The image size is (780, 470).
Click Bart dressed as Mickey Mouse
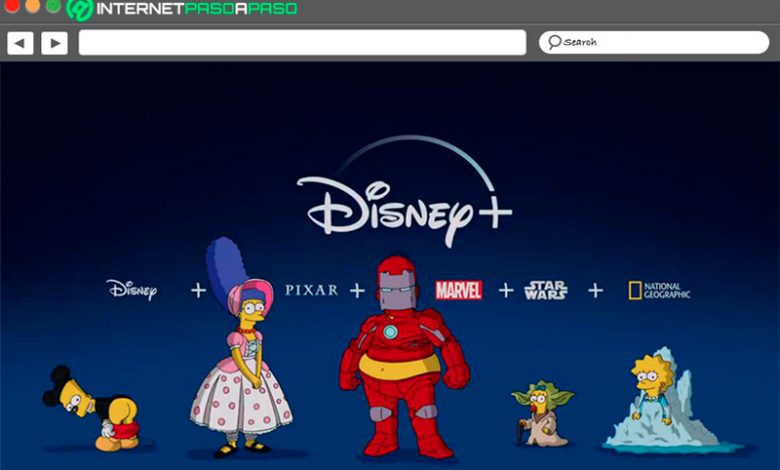coord(92,409)
